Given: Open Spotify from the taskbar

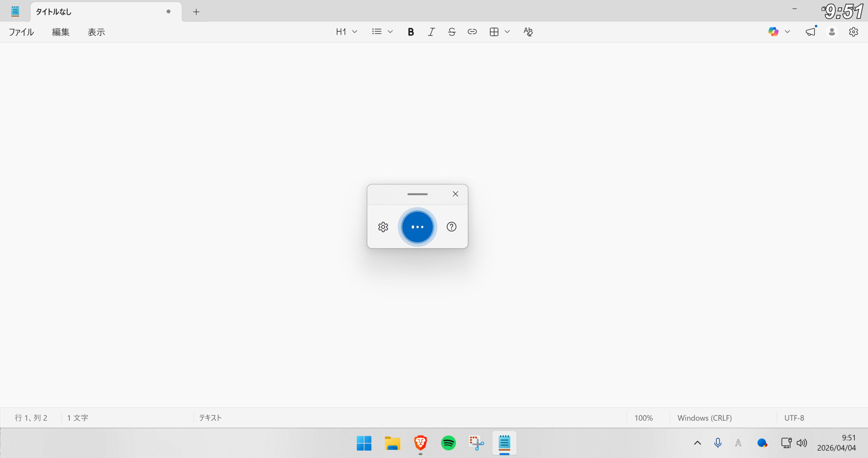Looking at the screenshot, I should point(448,443).
